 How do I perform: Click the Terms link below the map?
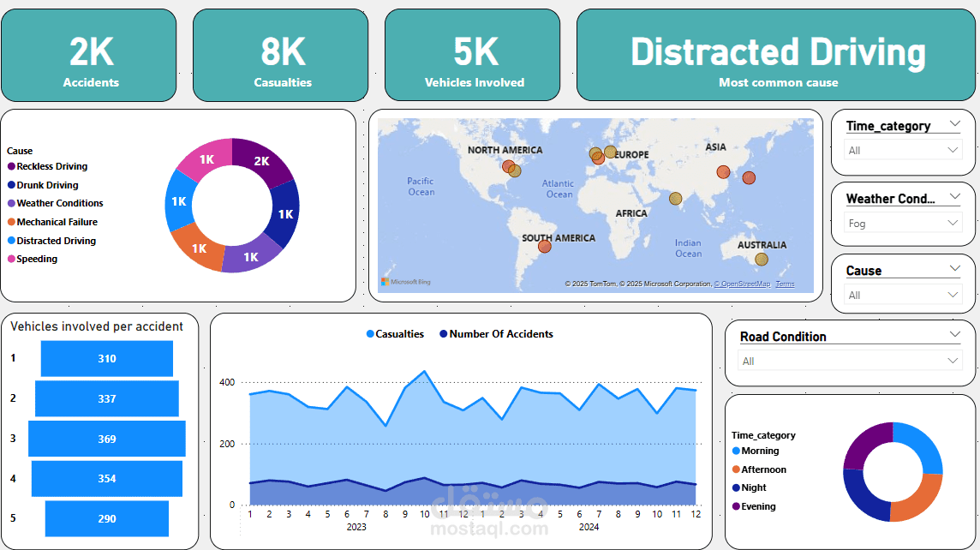pyautogui.click(x=786, y=284)
